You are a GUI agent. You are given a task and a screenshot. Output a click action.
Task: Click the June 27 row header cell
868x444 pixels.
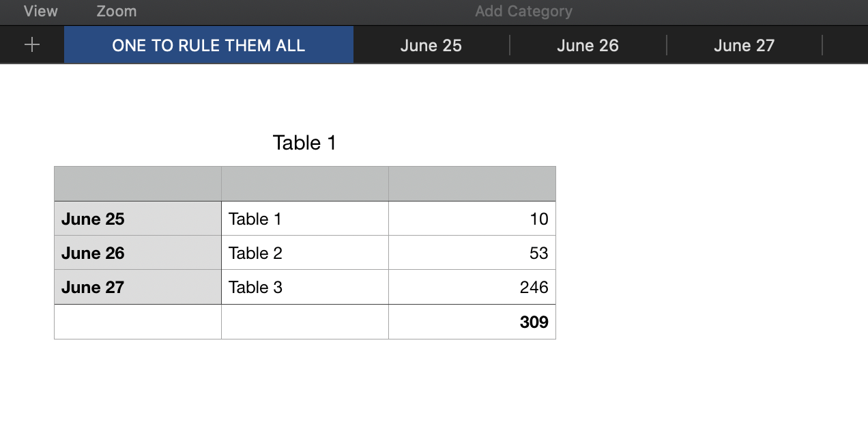(137, 287)
